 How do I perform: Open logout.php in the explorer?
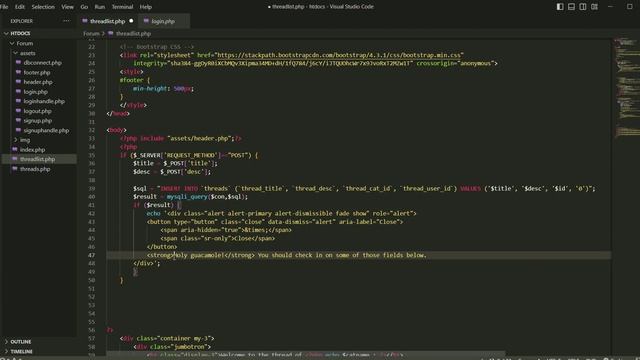[x=37, y=111]
